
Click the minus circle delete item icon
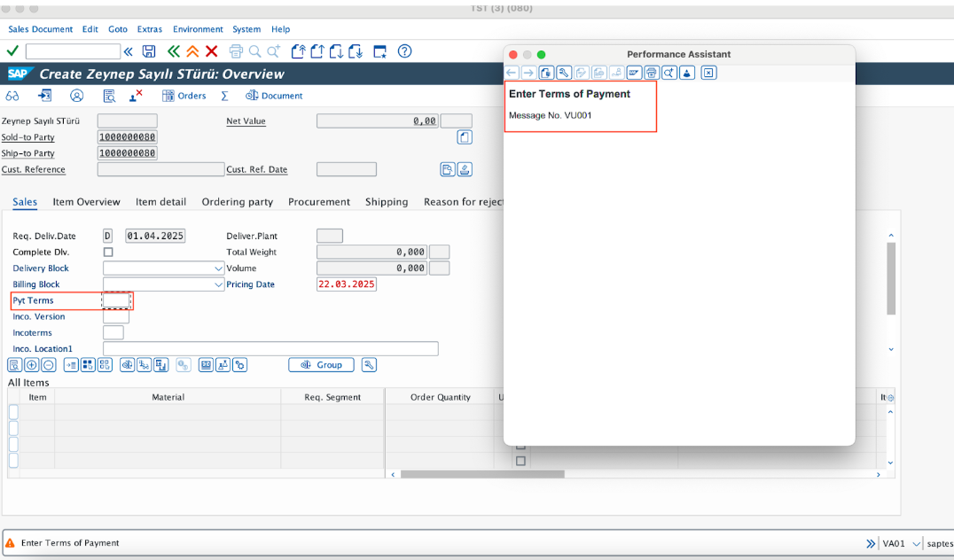(x=49, y=365)
